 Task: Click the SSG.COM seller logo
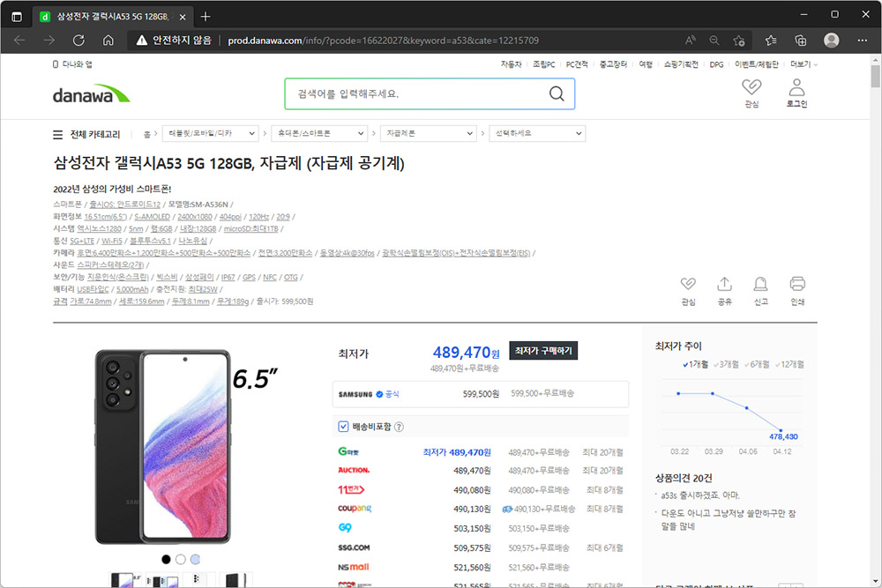(354, 547)
